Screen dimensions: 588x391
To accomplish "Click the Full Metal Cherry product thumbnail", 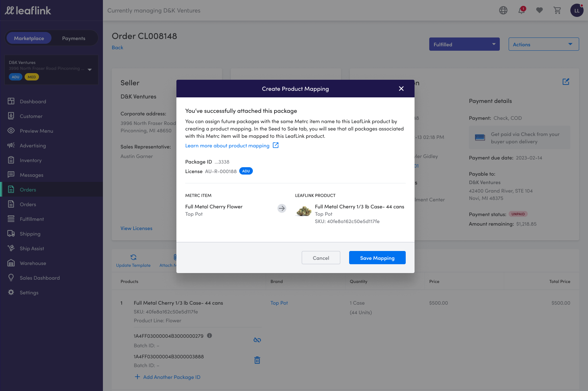I will [x=304, y=211].
